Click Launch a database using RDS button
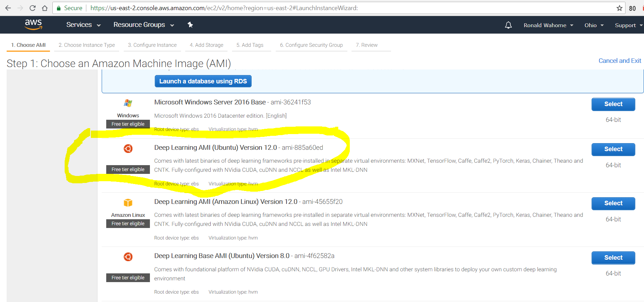Screen dimensions: 644x302 pyautogui.click(x=203, y=81)
